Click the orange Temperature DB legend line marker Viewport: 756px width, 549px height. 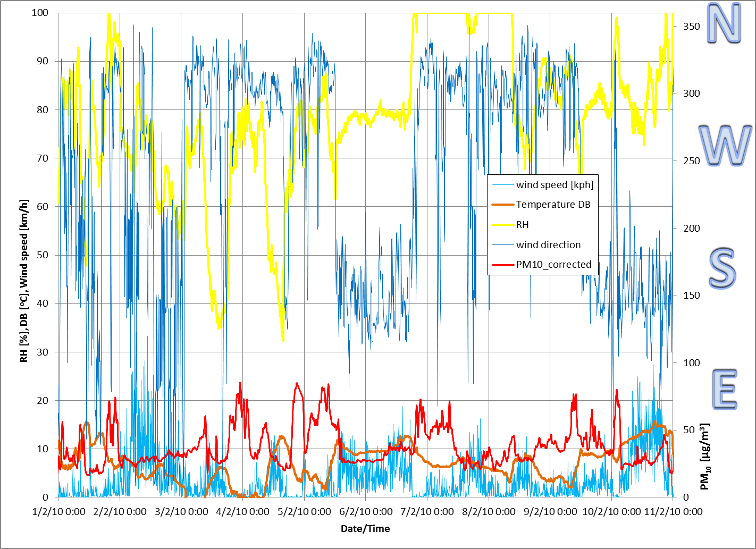click(502, 205)
